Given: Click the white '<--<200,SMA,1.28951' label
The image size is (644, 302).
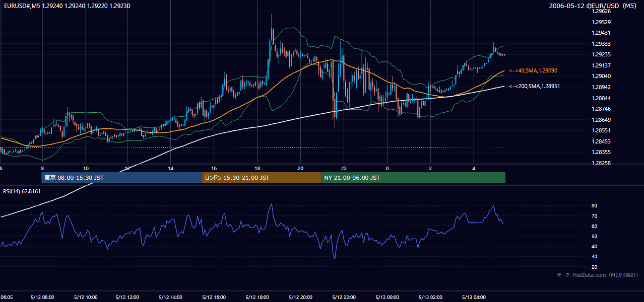Looking at the screenshot, I should pyautogui.click(x=534, y=87).
